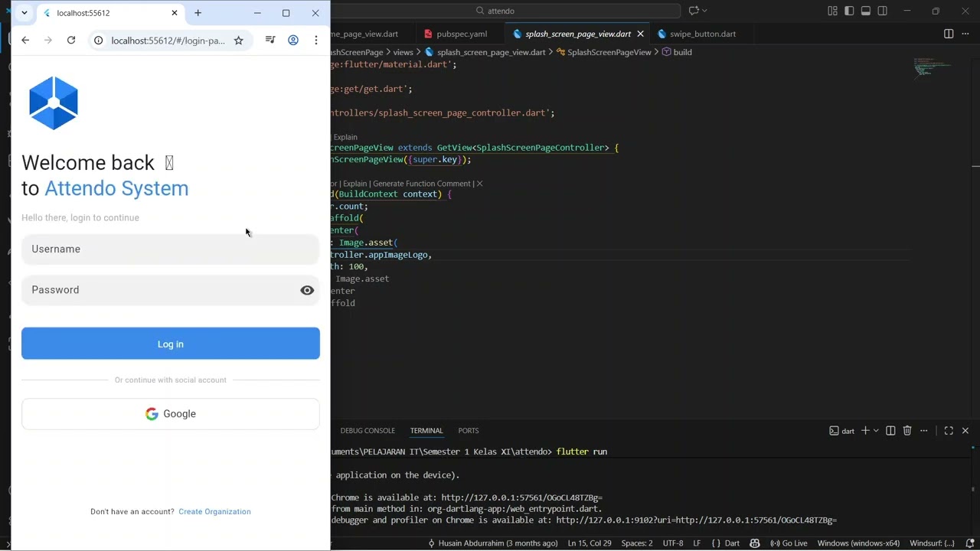Open the PORTS panel tab
This screenshot has width=980, height=551.
(468, 431)
